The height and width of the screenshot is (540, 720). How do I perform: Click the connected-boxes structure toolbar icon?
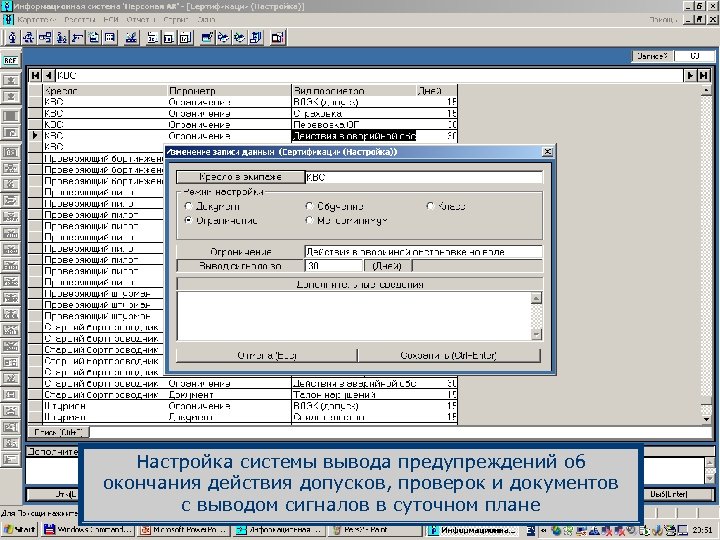click(45, 37)
